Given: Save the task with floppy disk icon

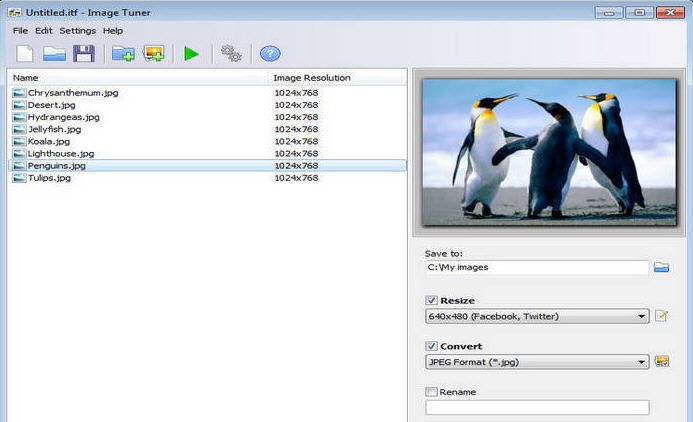Looking at the screenshot, I should 84,54.
